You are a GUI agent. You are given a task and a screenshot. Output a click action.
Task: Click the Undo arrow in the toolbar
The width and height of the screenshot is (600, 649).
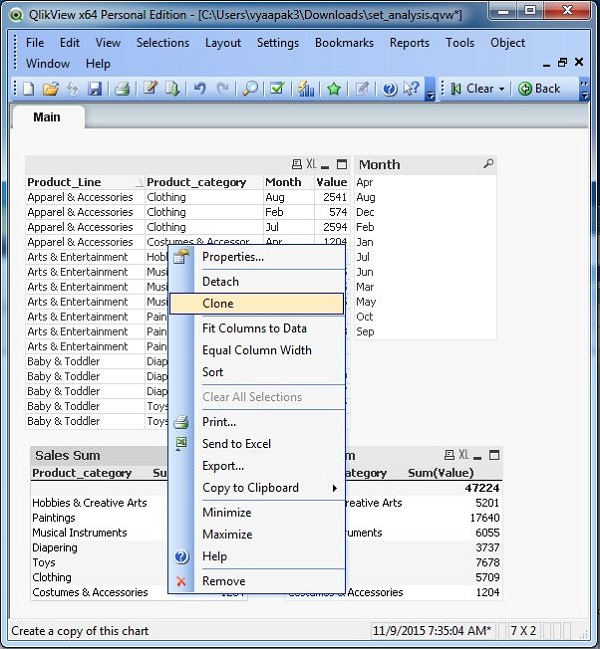[200, 89]
